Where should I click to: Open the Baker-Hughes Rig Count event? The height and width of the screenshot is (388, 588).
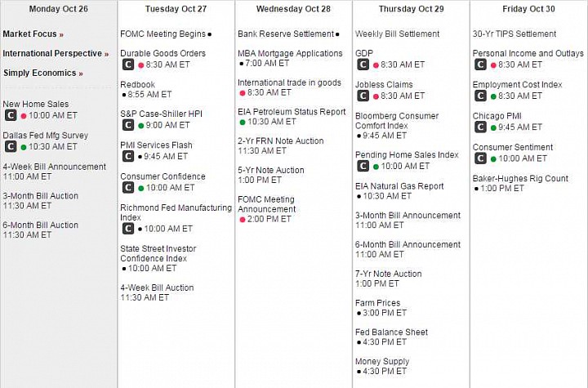tap(520, 179)
